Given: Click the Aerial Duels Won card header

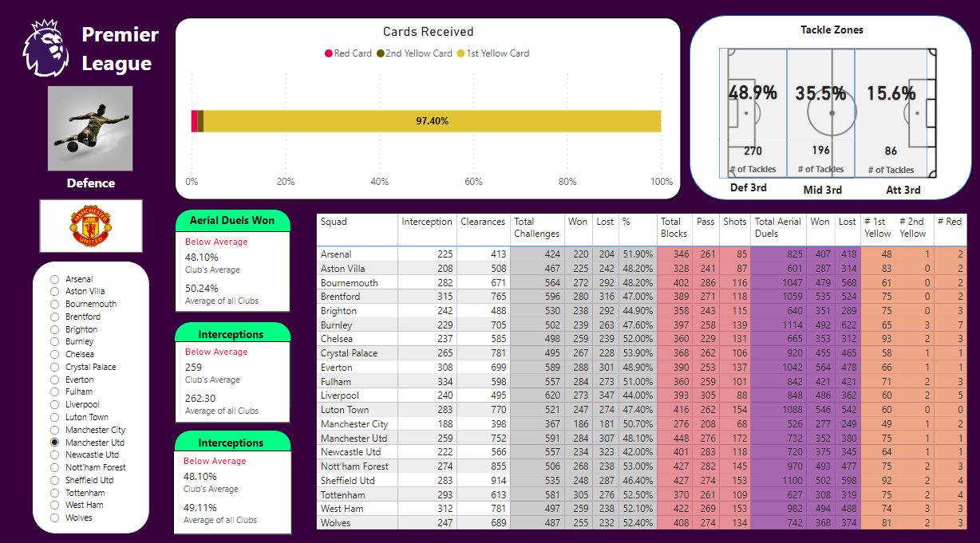Looking at the screenshot, I should 232,220.
